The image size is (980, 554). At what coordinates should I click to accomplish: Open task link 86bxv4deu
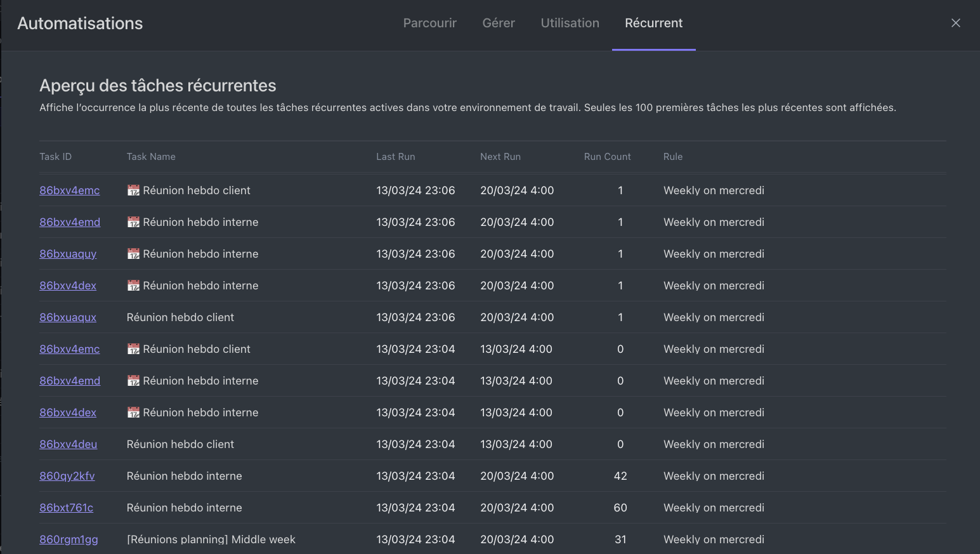[x=68, y=444]
